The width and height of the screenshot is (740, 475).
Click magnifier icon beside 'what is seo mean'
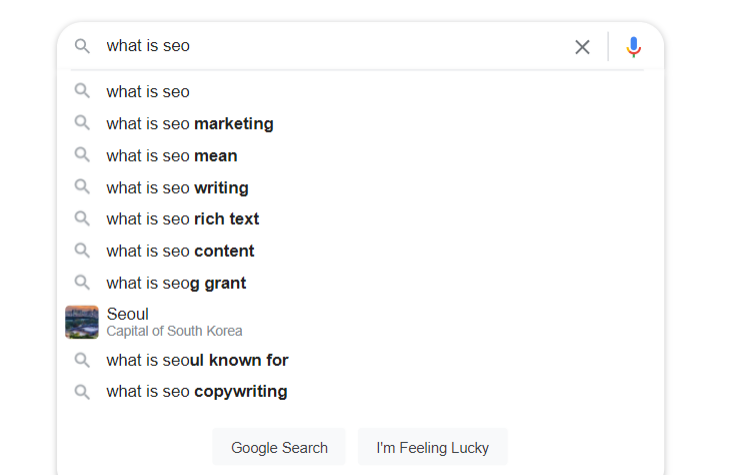(82, 155)
